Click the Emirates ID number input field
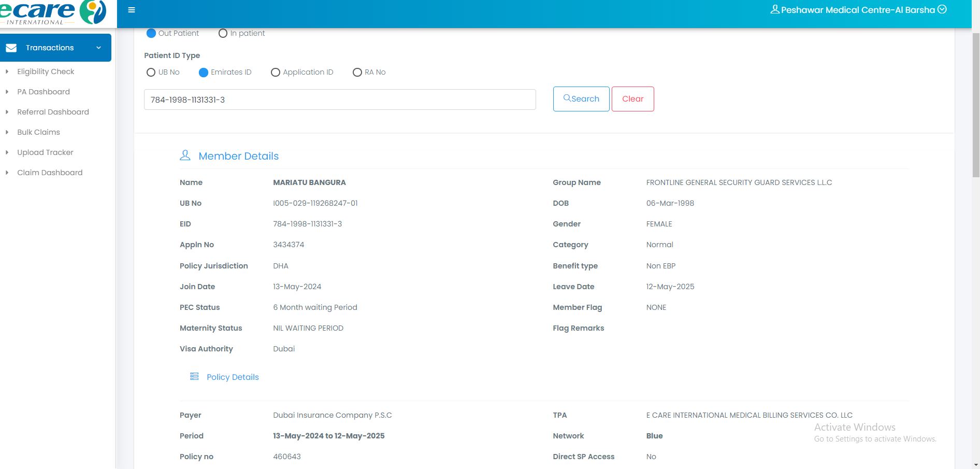The width and height of the screenshot is (980, 469). pos(339,100)
